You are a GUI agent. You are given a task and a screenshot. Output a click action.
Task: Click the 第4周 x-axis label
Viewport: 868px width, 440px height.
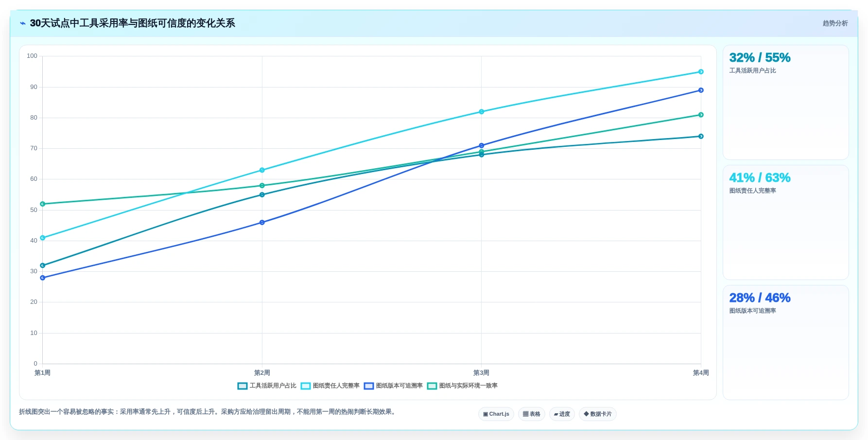point(701,373)
